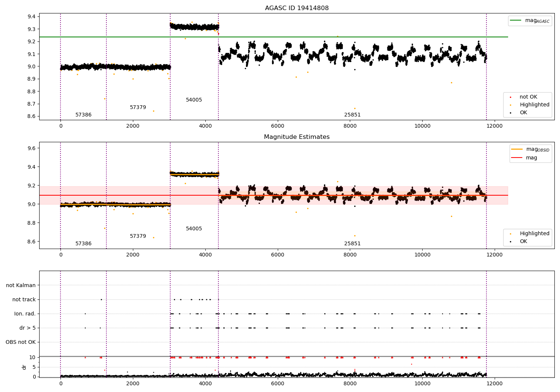Click the 8.9 y-axis tick label
560x392 pixels.
click(x=31, y=79)
